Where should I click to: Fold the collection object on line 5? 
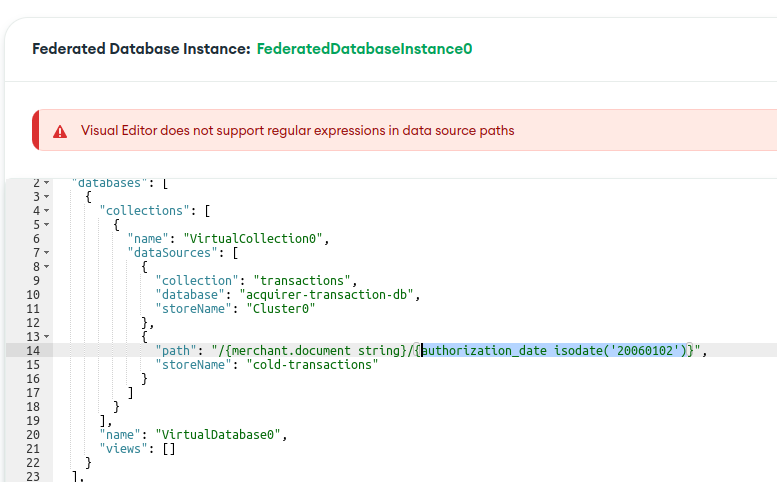46,225
